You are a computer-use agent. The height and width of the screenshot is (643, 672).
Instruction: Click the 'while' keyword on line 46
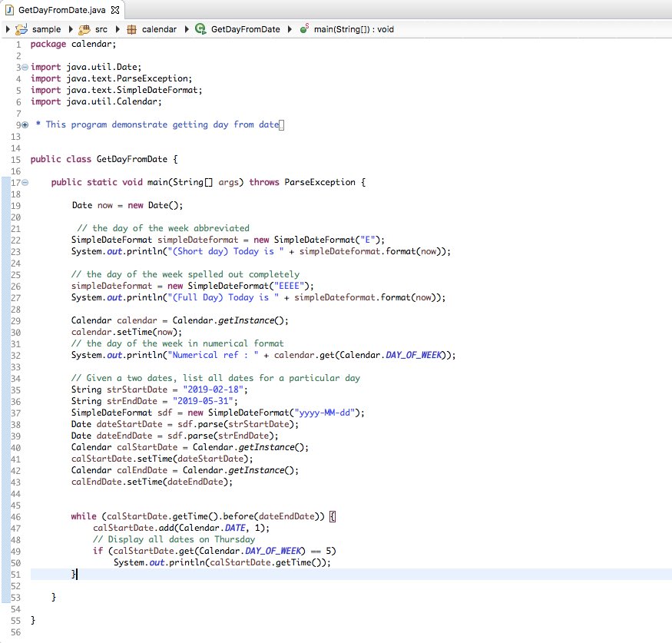point(84,516)
